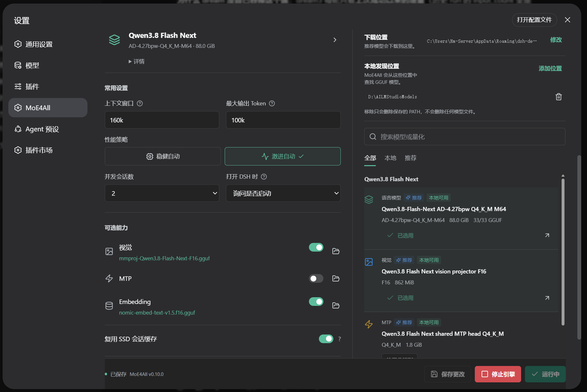The image size is (587, 392).
Task: Open the 并发会话数 dropdown
Action: pos(162,193)
